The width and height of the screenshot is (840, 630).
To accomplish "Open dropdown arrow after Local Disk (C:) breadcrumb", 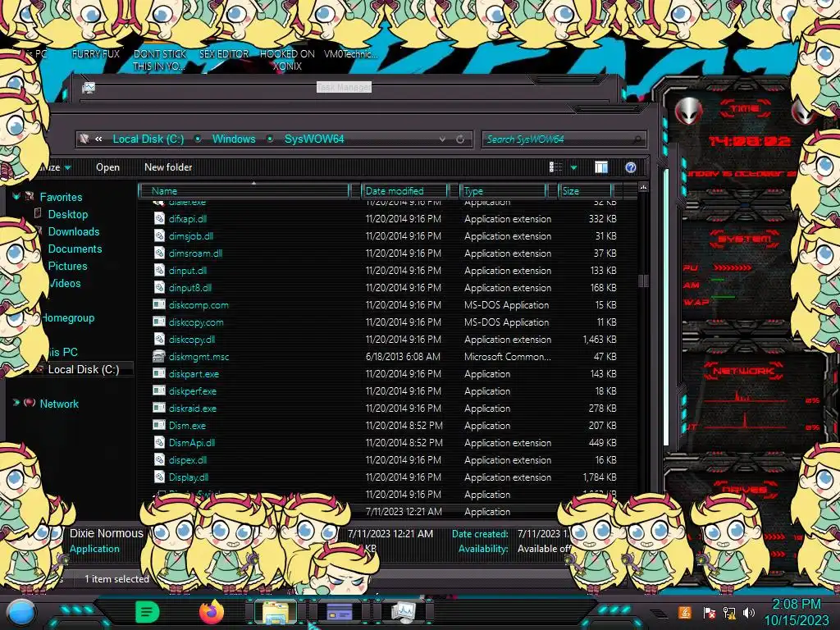I will (198, 139).
